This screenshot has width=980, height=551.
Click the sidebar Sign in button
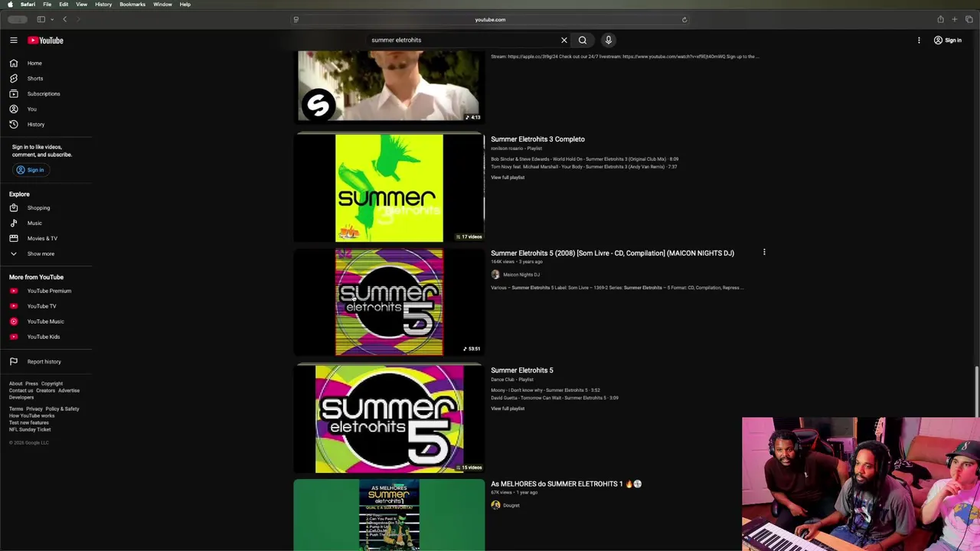[31, 170]
